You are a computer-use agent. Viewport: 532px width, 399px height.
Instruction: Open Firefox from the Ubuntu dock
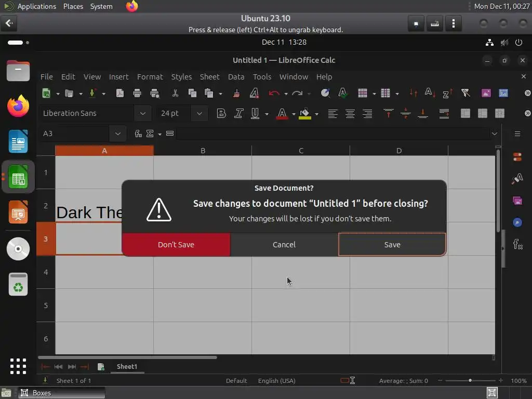pyautogui.click(x=18, y=106)
